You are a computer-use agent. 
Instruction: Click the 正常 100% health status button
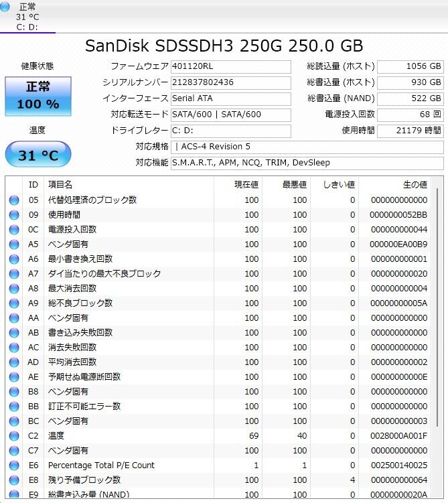pyautogui.click(x=38, y=96)
